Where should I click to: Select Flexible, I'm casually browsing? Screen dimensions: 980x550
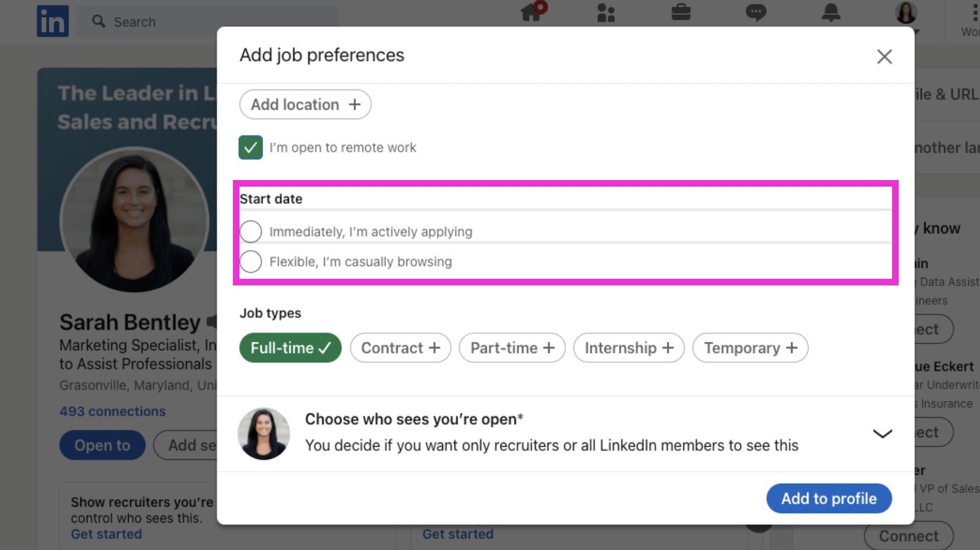tap(251, 262)
